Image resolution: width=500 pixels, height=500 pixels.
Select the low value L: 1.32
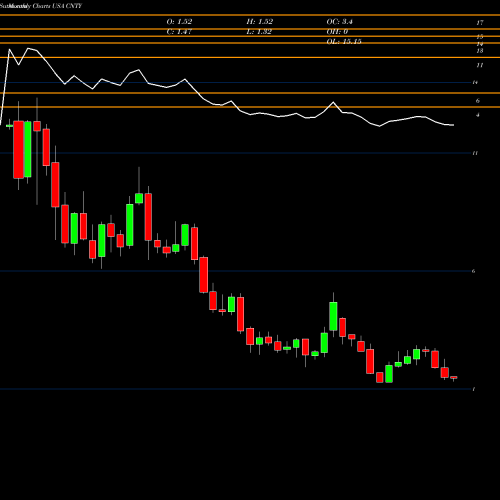(259, 32)
